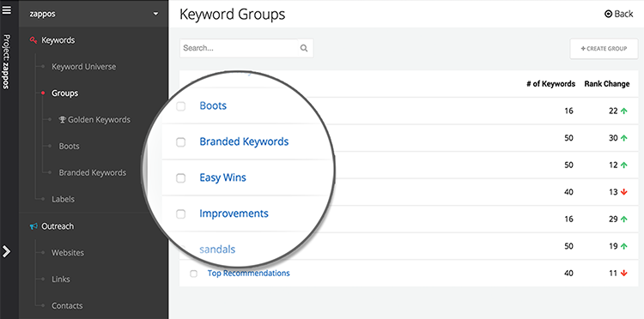Click the green up arrow beside 19
The width and height of the screenshot is (644, 319).
pyautogui.click(x=624, y=246)
